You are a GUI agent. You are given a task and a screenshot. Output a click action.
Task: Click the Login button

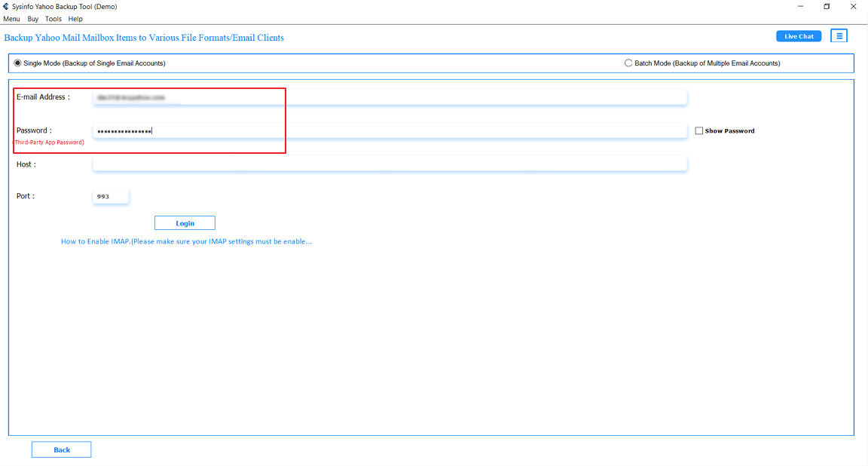click(185, 223)
